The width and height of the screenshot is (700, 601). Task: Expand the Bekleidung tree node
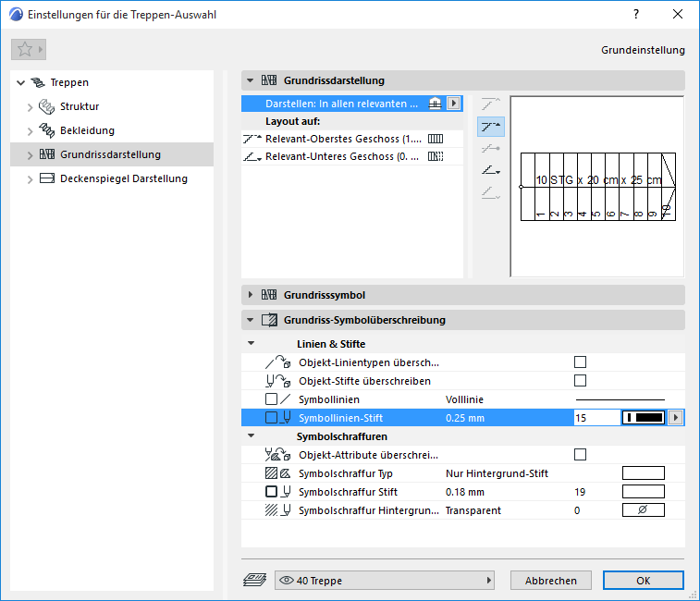[x=30, y=131]
